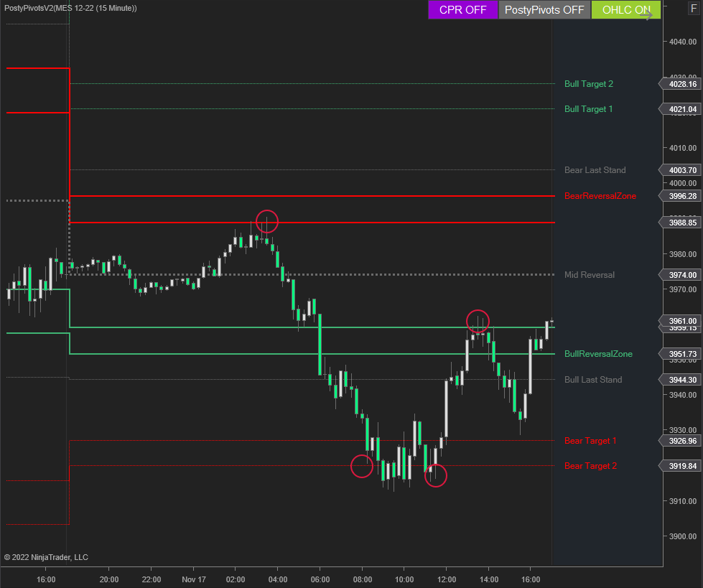
Task: Select the Bear Target 1 label
Action: click(x=590, y=441)
